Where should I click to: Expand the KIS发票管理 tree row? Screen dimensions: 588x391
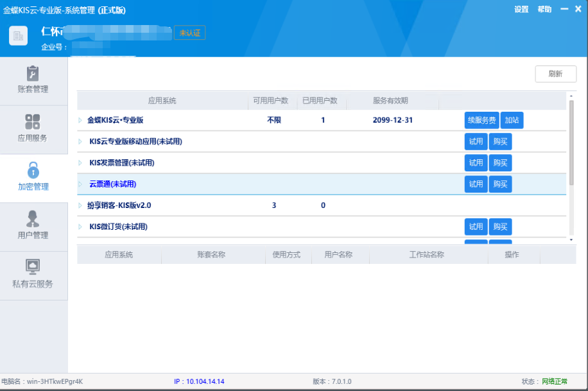point(81,163)
